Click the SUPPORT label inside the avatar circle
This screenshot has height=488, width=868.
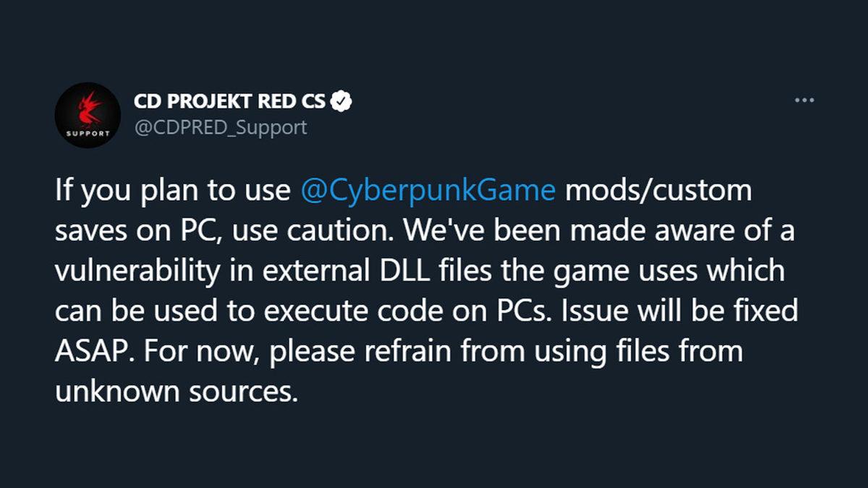click(x=87, y=136)
